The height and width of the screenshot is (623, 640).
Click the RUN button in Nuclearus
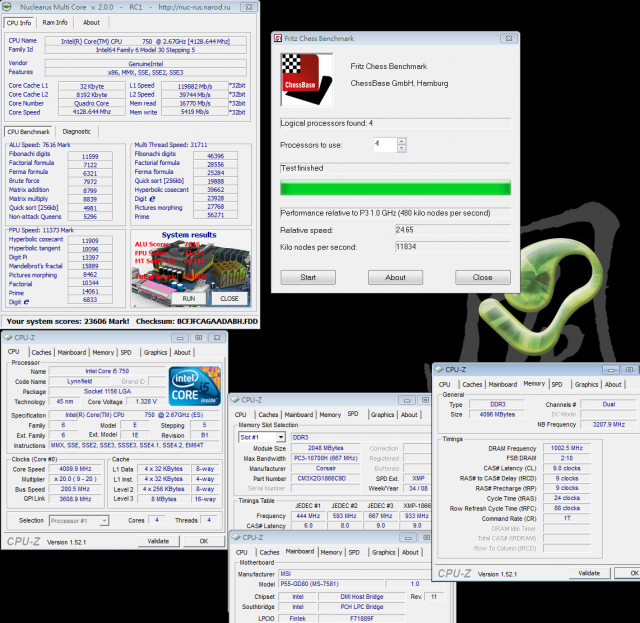click(x=189, y=298)
